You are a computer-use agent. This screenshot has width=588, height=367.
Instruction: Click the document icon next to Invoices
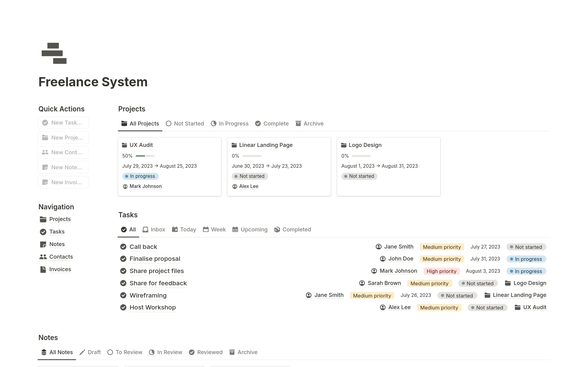[x=43, y=269]
